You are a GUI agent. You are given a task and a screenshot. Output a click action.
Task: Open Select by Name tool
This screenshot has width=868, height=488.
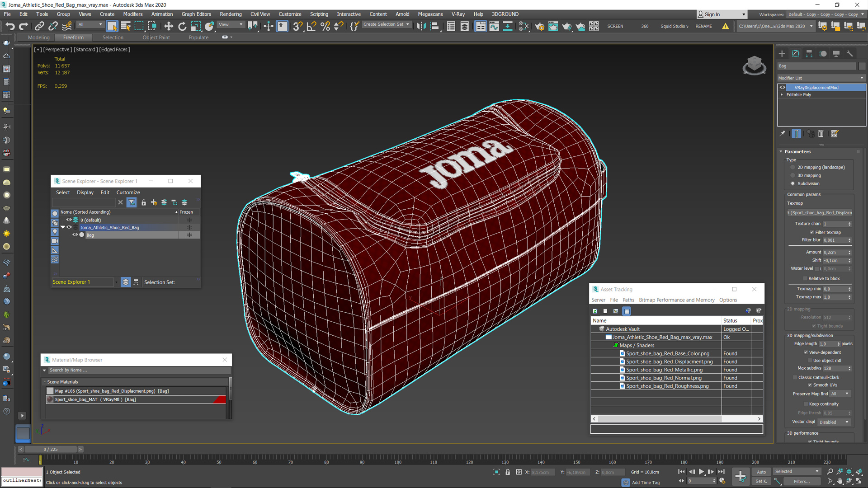point(126,26)
